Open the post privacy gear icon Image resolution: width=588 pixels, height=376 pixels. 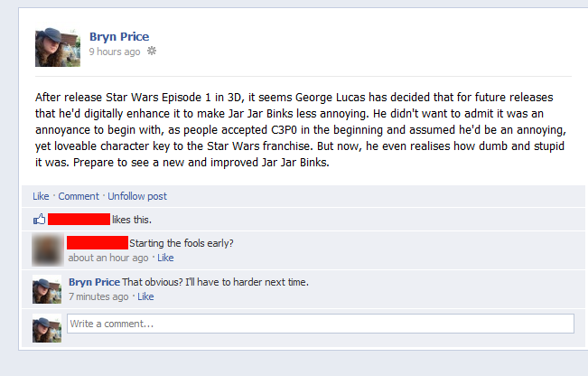(152, 51)
